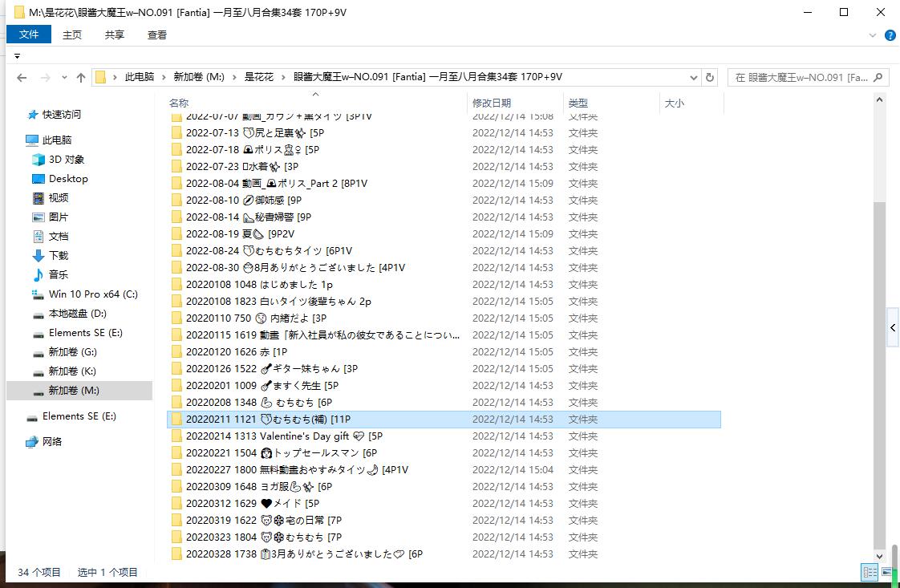This screenshot has height=588, width=900.
Task: Expand the preview pane side arrow
Action: (893, 328)
